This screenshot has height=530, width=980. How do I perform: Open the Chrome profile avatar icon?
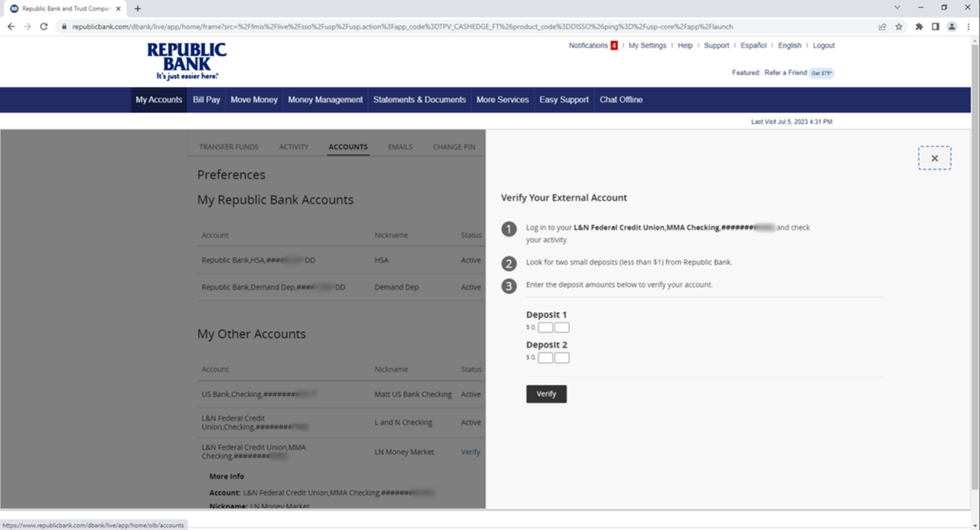(952, 26)
